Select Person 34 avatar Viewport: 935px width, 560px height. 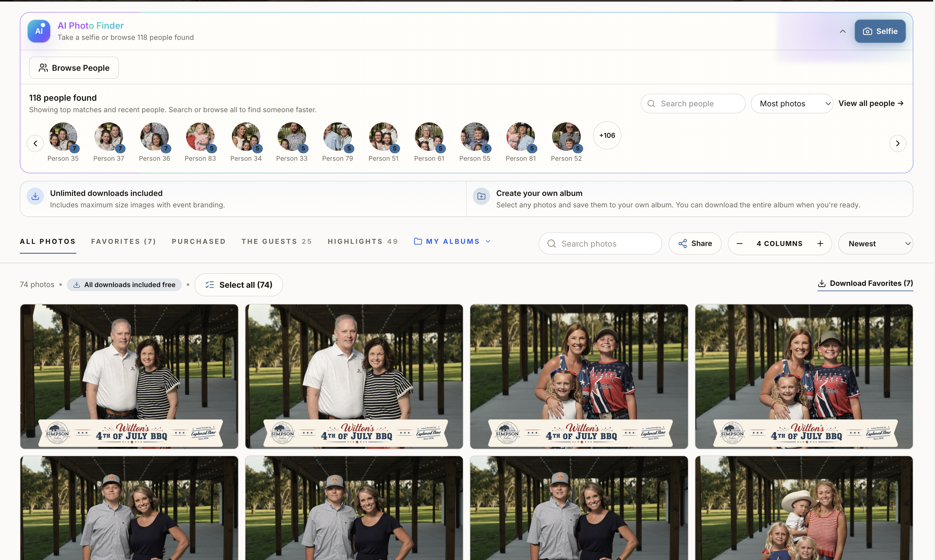pos(246,137)
